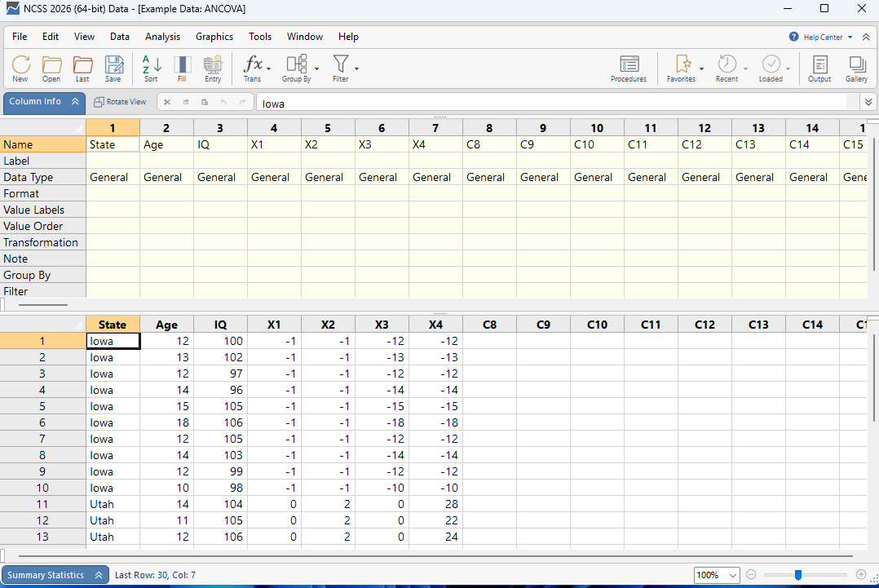879x588 pixels.
Task: Show the Output window
Action: pyautogui.click(x=819, y=69)
